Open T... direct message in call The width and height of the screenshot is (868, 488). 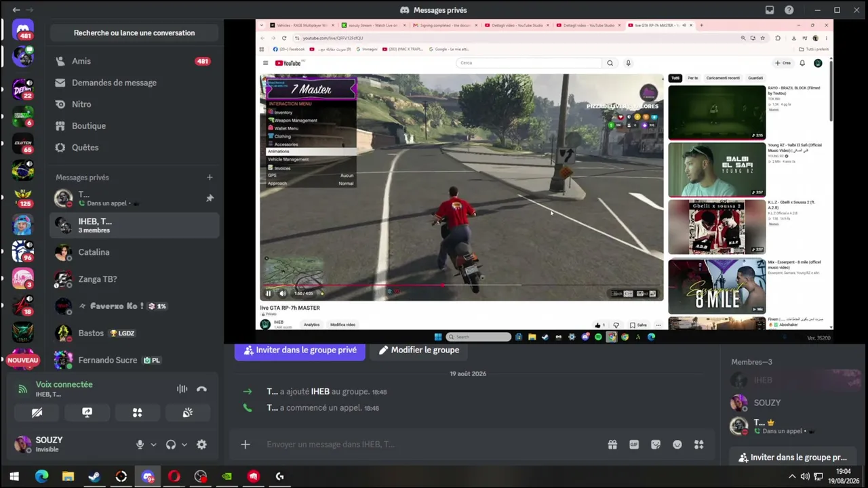tap(134, 198)
